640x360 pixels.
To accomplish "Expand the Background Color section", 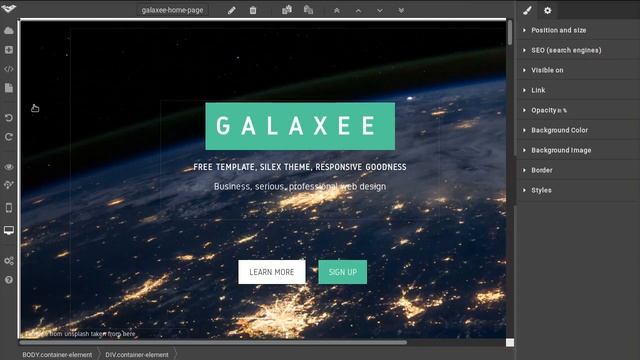I will [x=578, y=130].
